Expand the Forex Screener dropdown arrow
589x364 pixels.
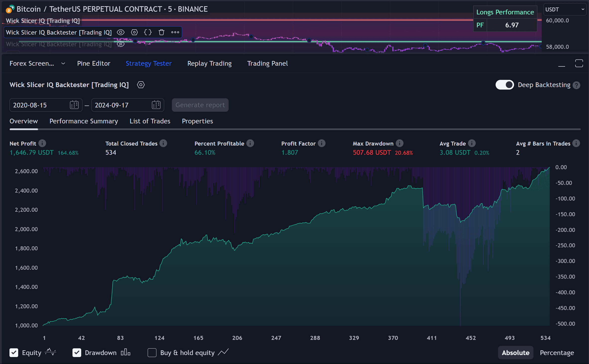pos(63,63)
